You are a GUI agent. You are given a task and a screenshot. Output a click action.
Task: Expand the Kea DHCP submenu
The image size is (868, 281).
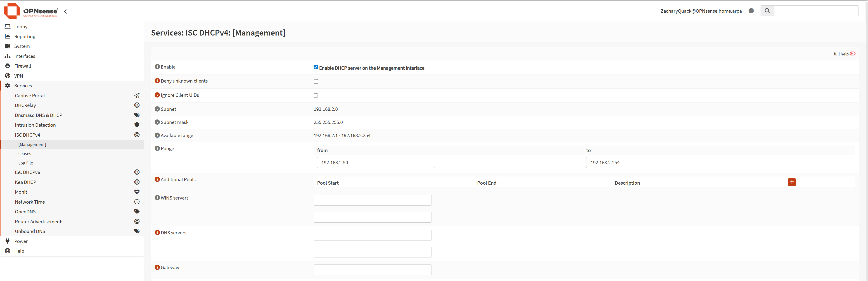click(26, 182)
